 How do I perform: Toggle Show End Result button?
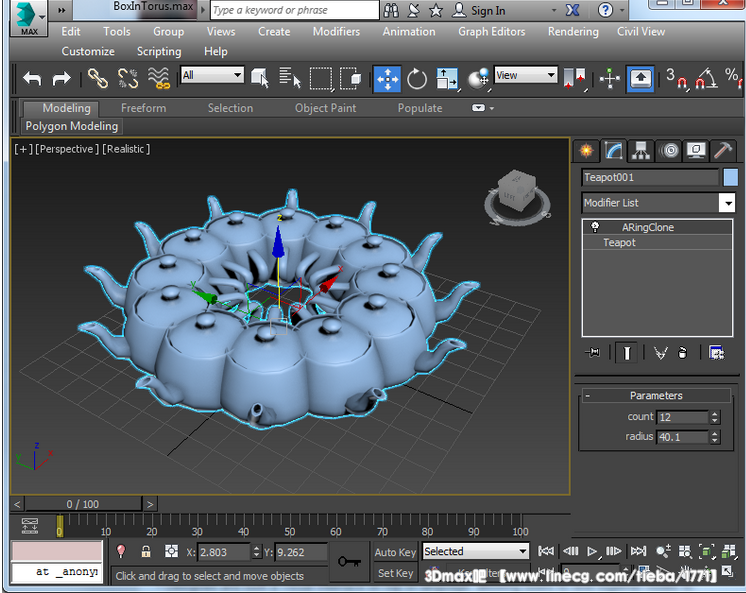(x=627, y=353)
